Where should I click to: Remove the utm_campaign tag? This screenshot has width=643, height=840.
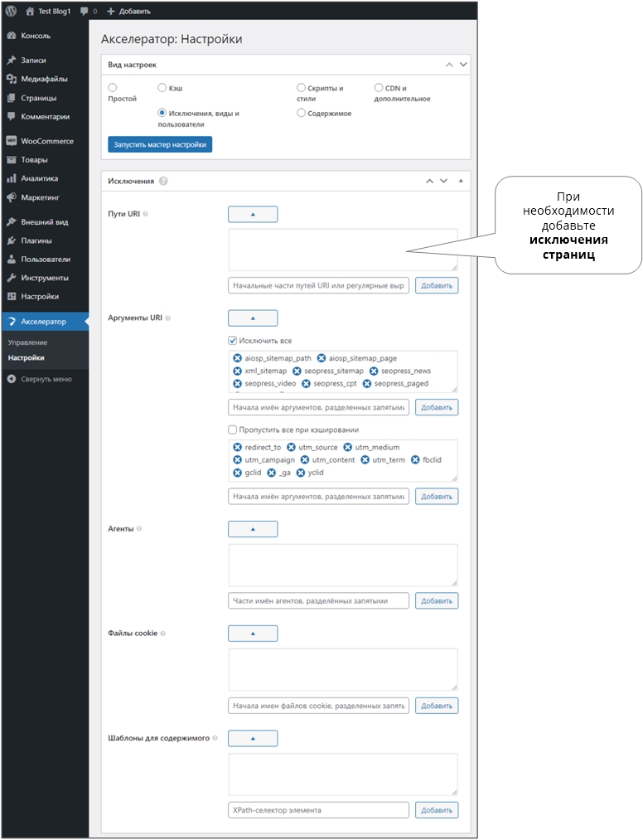pos(237,459)
